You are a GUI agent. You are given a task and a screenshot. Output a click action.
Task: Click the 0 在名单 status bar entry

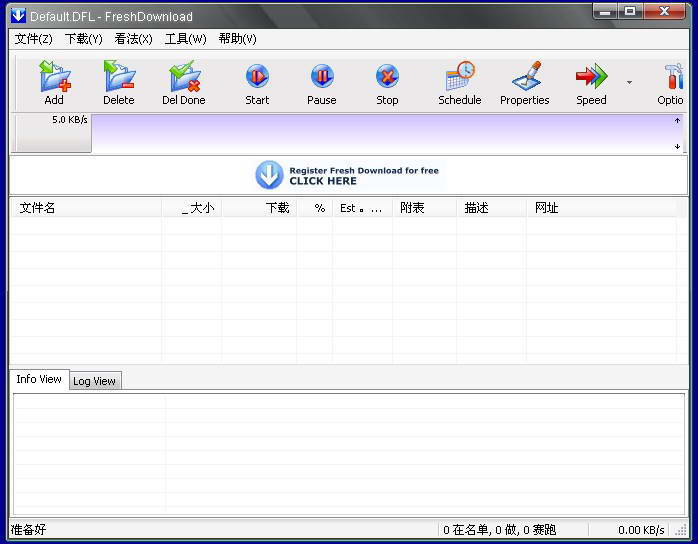(x=499, y=530)
